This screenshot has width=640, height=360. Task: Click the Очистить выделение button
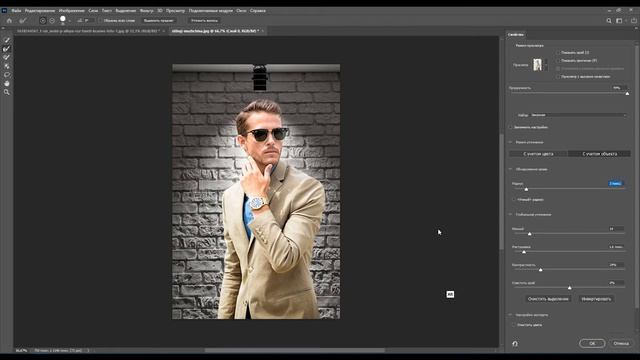pos(548,299)
